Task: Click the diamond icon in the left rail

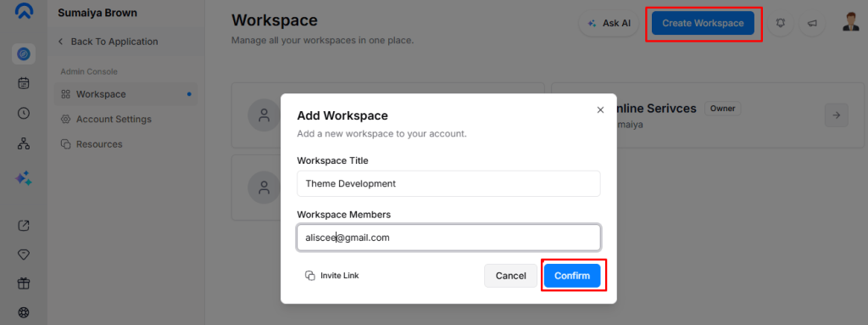Action: click(x=23, y=255)
